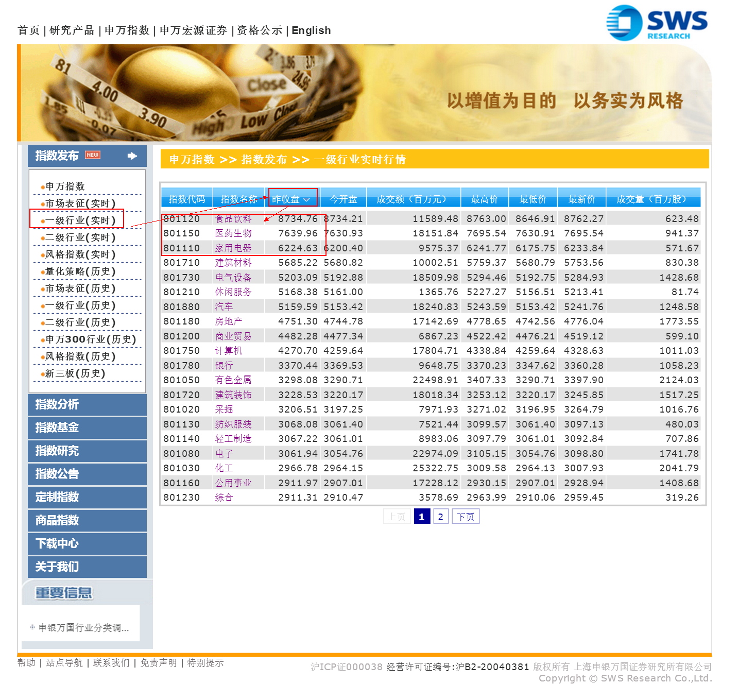Open the 研究产品 menu item

[x=72, y=30]
